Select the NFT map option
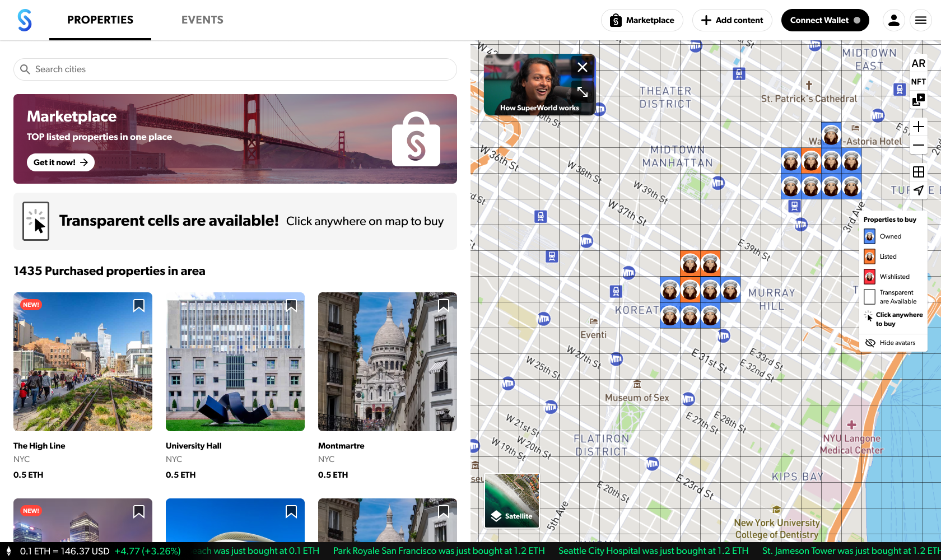This screenshot has width=941, height=560. click(919, 82)
